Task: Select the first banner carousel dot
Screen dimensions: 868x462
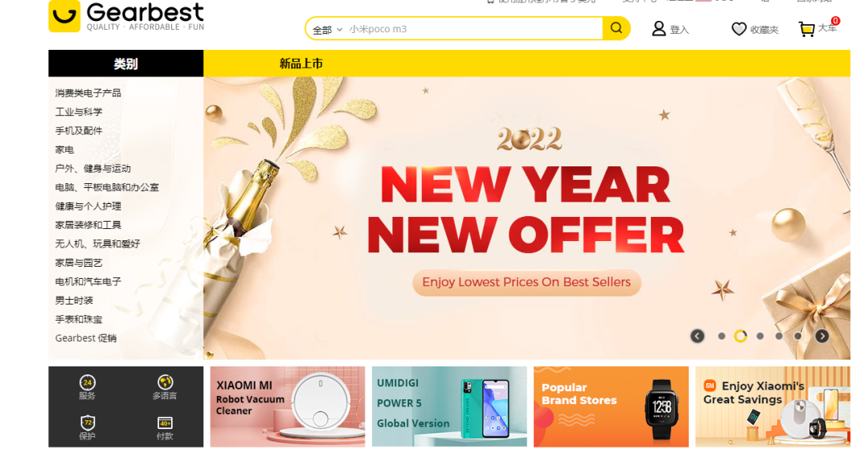Action: tap(721, 336)
